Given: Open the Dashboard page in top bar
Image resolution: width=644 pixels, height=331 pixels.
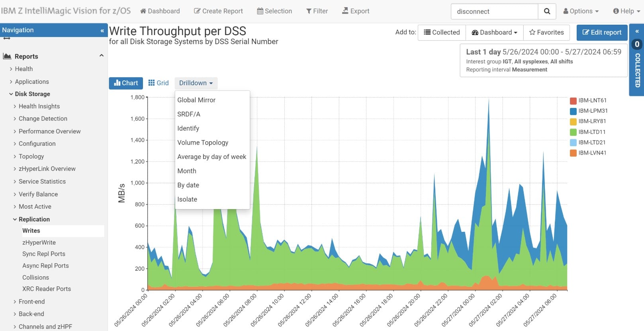Looking at the screenshot, I should click(x=160, y=11).
